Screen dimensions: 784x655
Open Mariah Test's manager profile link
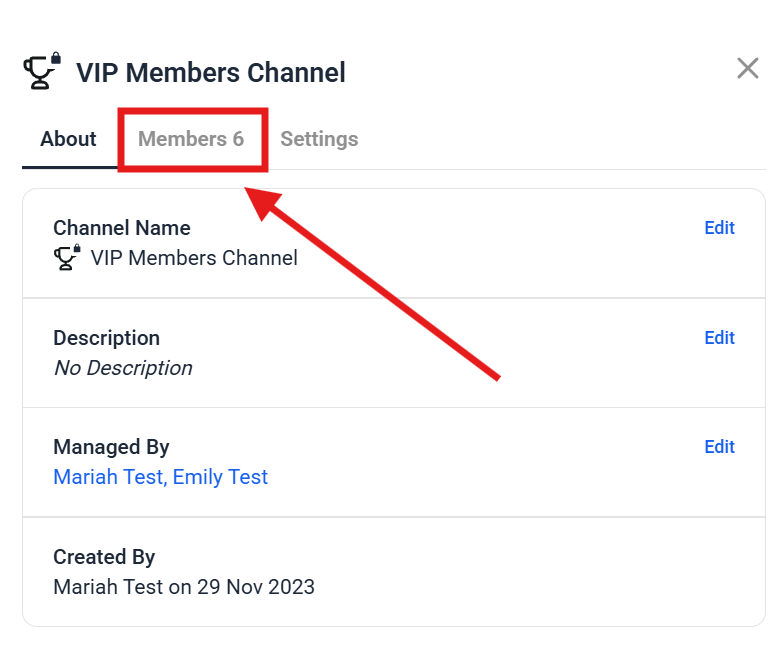click(107, 477)
